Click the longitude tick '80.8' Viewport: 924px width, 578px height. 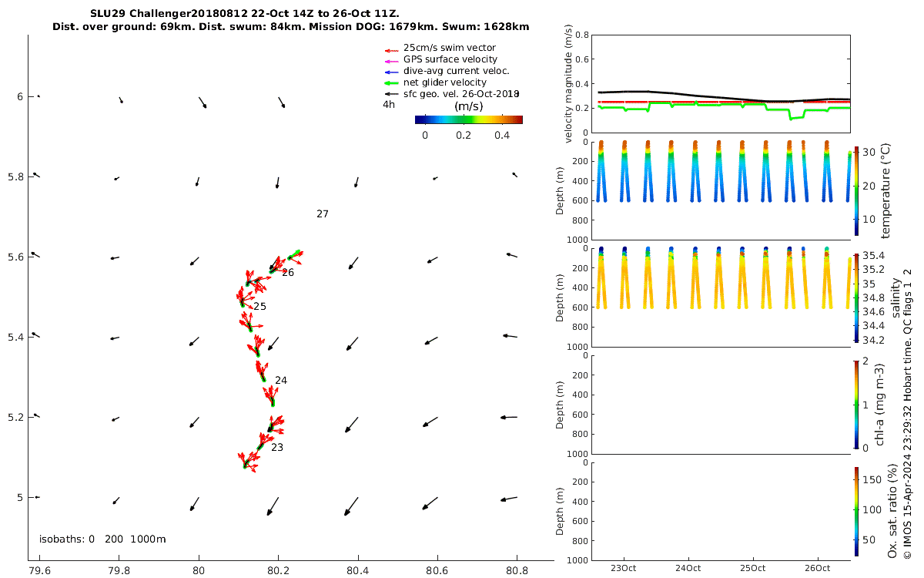click(517, 571)
